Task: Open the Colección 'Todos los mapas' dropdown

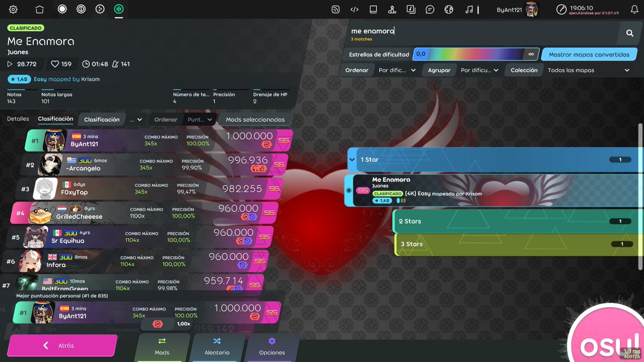Action: (x=589, y=70)
